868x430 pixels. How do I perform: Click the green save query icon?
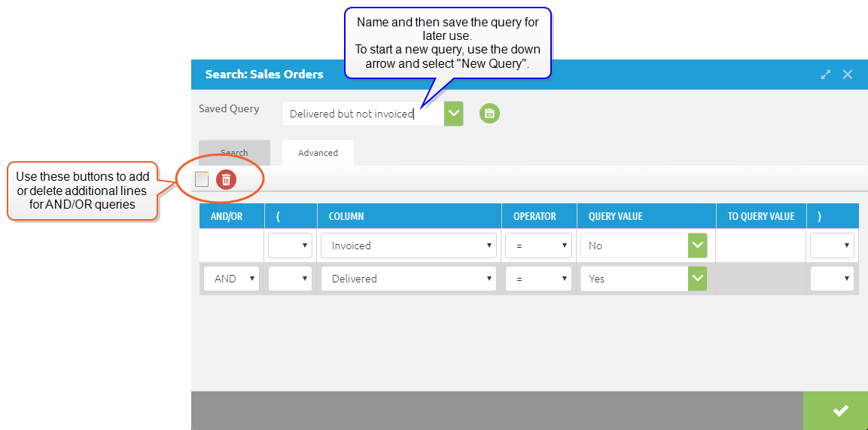point(489,114)
